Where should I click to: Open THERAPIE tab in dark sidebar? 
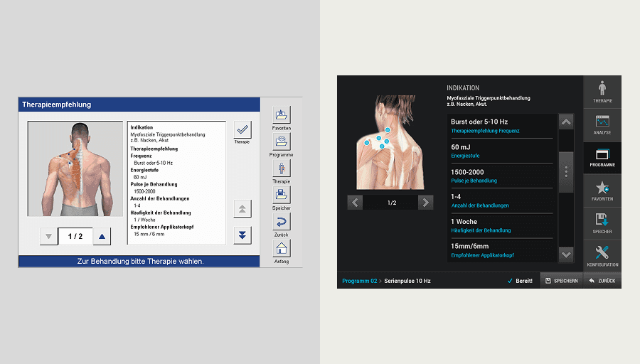tap(602, 92)
